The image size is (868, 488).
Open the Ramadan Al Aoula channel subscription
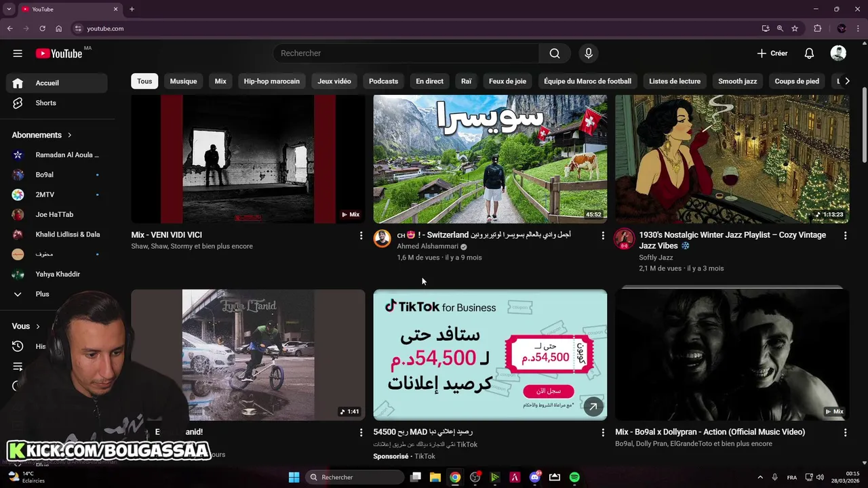pyautogui.click(x=57, y=155)
